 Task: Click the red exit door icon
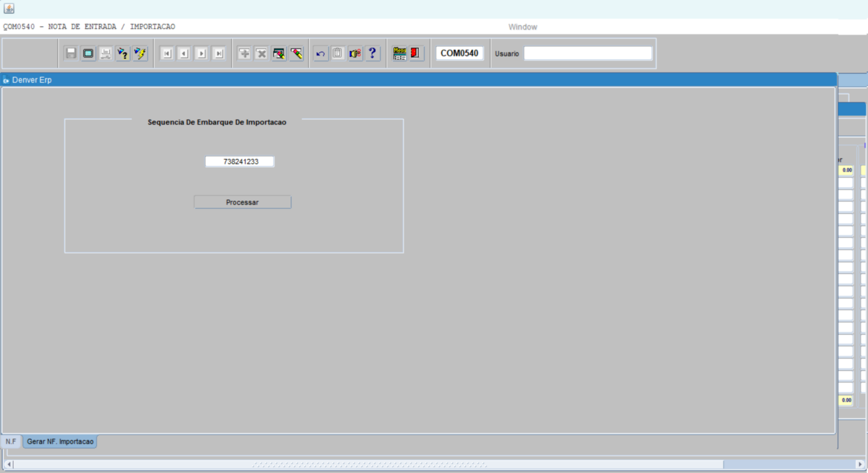pyautogui.click(x=415, y=53)
